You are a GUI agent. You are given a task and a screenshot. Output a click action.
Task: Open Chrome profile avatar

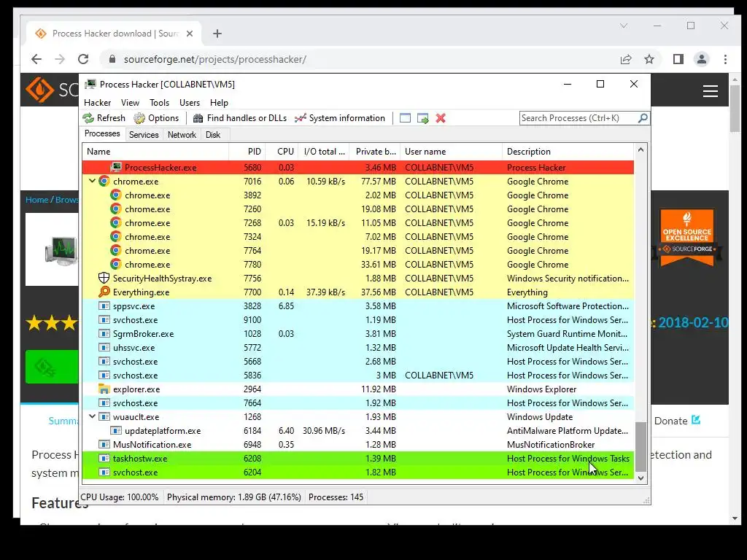pos(702,59)
